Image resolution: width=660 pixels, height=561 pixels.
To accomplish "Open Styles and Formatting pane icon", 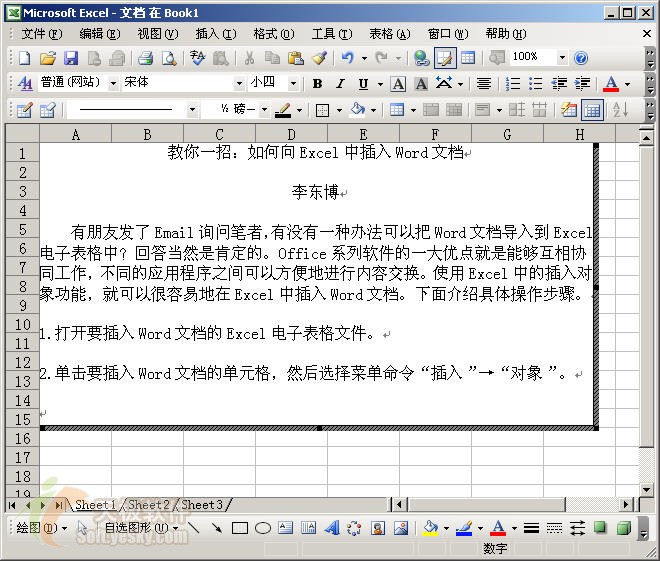I will point(25,84).
